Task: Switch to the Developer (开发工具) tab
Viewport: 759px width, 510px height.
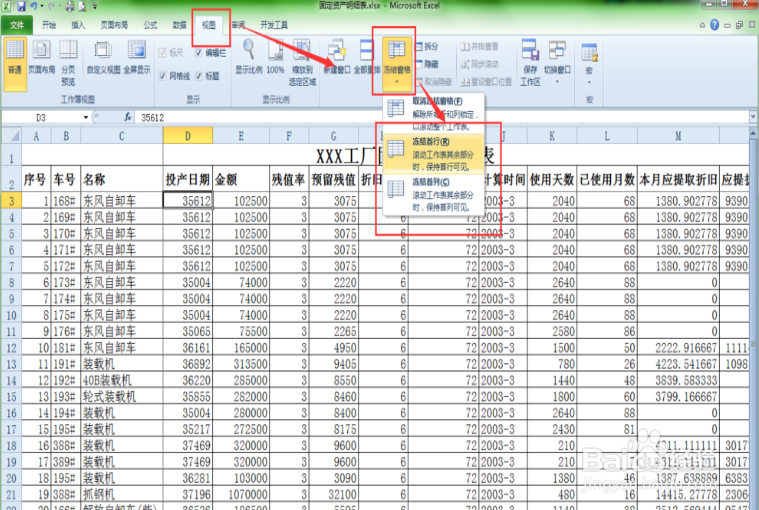Action: pyautogui.click(x=274, y=25)
